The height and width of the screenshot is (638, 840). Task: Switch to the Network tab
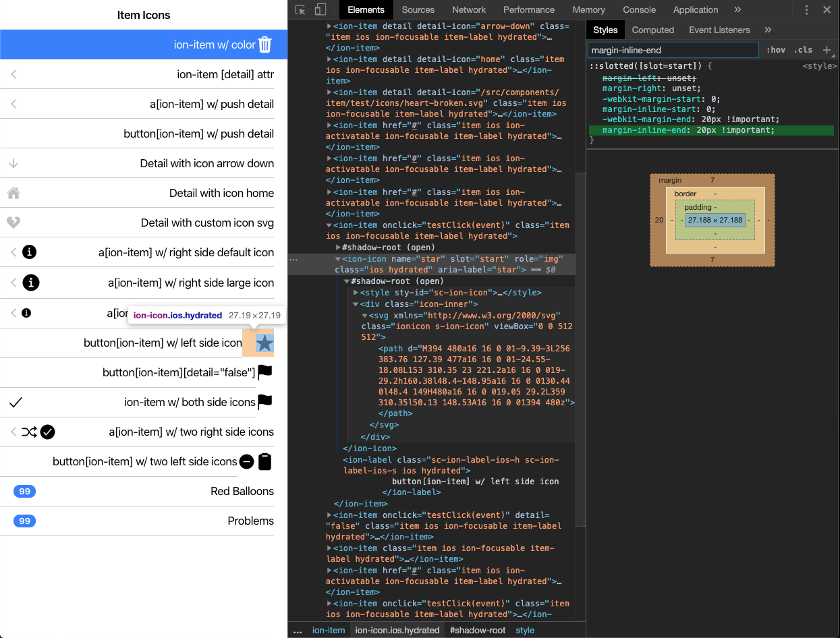(x=469, y=9)
